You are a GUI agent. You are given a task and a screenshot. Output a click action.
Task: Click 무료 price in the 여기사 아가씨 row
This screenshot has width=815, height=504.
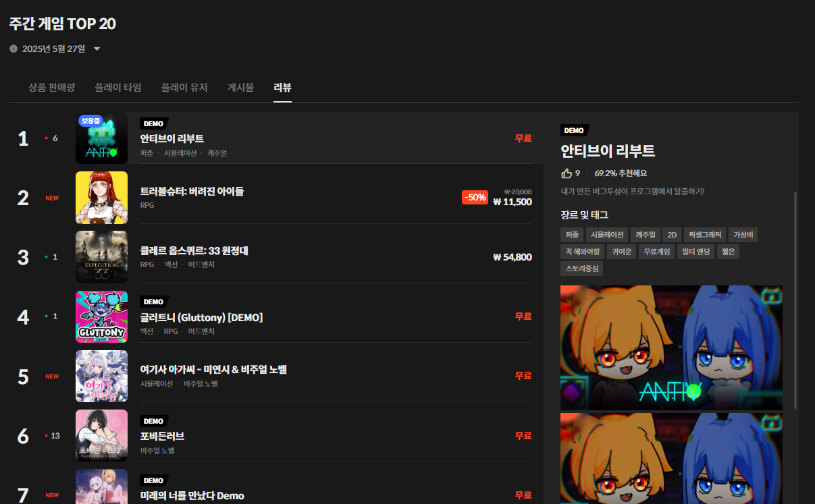pyautogui.click(x=523, y=376)
